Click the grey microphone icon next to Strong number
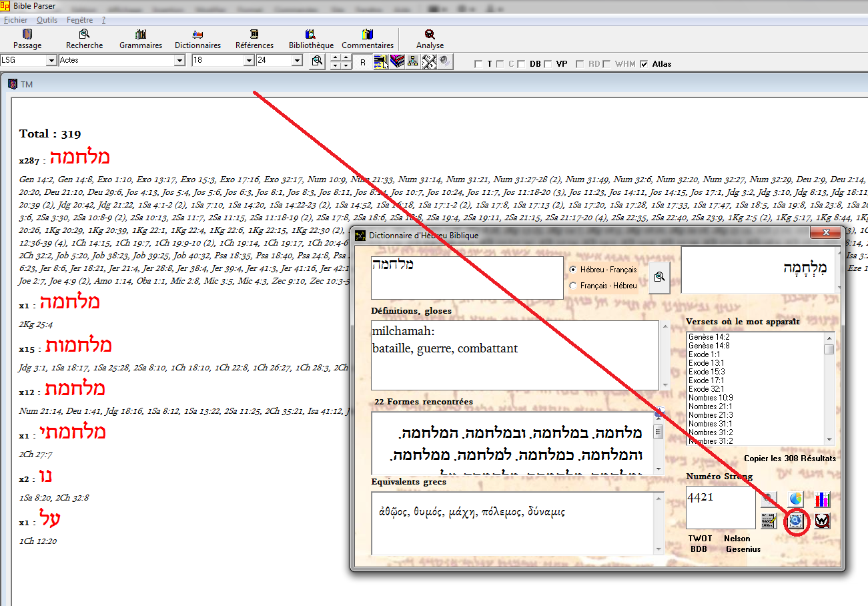The image size is (868, 606). (769, 498)
